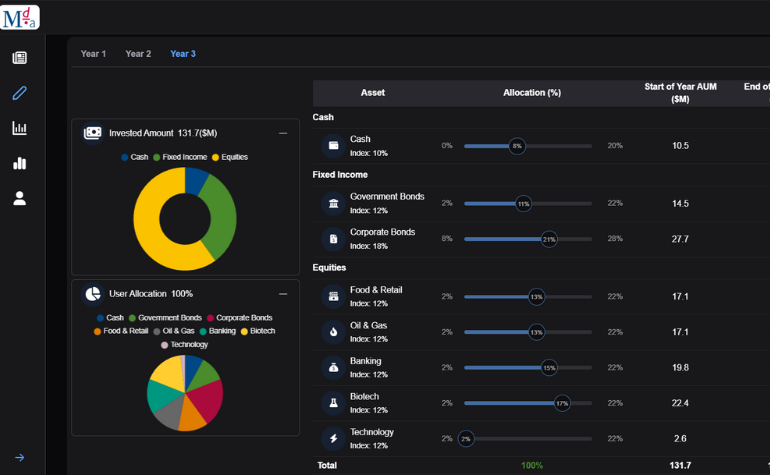This screenshot has height=475, width=770.
Task: Click the bar chart icon in sidebar
Action: 19,163
